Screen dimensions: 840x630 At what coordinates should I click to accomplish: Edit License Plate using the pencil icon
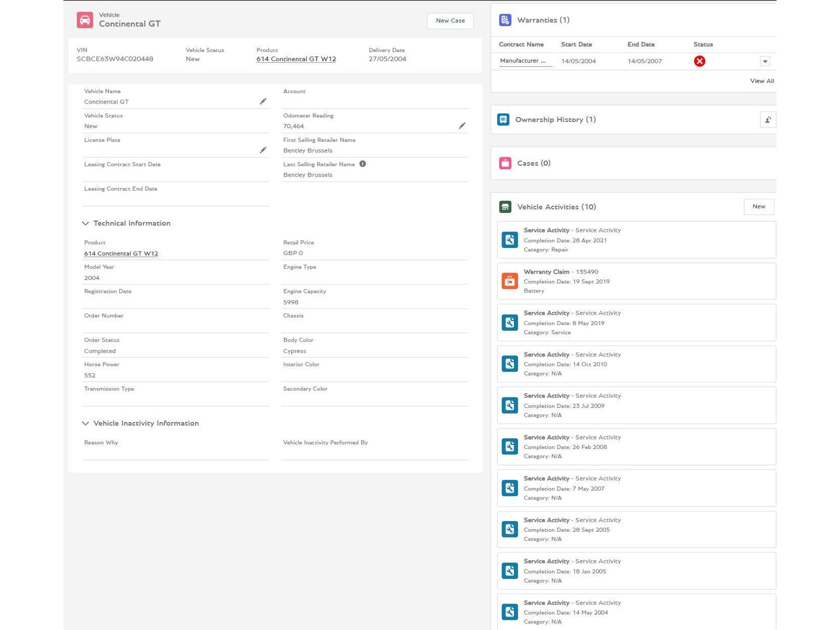coord(263,150)
